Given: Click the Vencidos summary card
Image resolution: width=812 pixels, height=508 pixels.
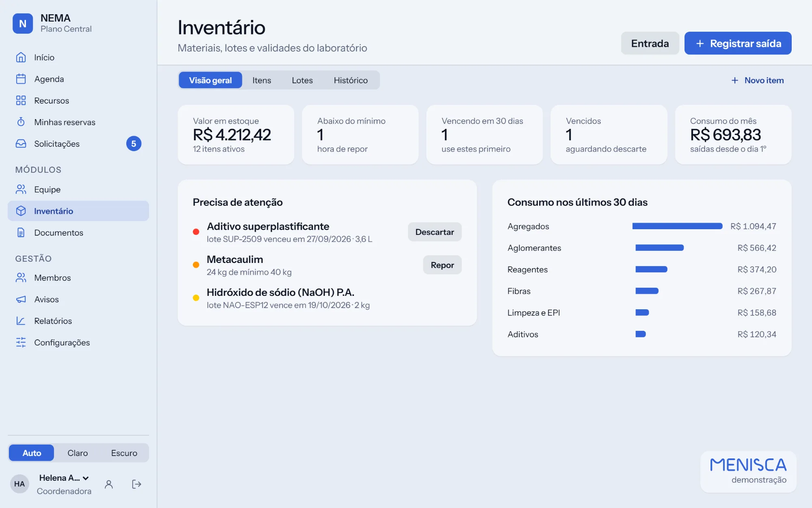Looking at the screenshot, I should point(609,135).
